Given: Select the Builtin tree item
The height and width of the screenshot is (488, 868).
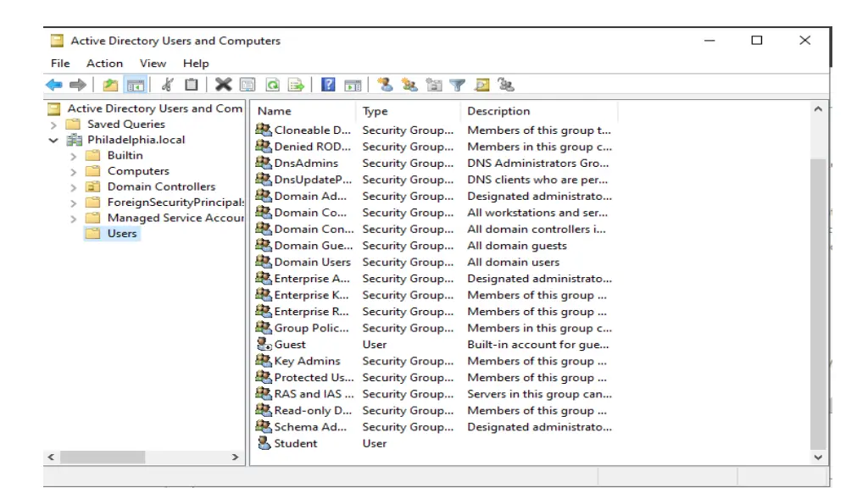Looking at the screenshot, I should point(125,156).
